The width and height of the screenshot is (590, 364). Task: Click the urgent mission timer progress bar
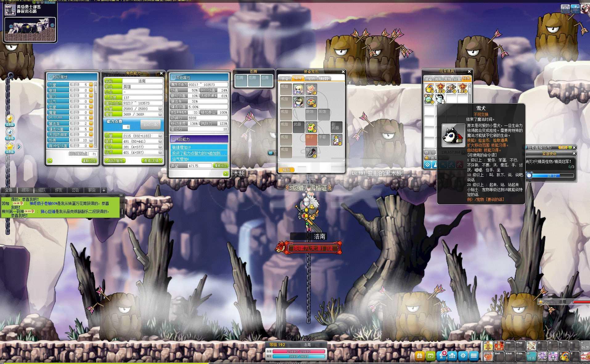[x=553, y=175]
